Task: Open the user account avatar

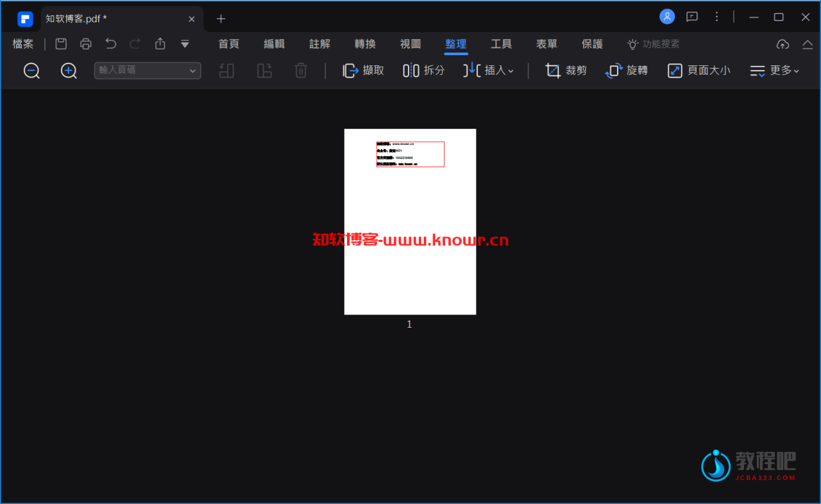Action: point(667,17)
